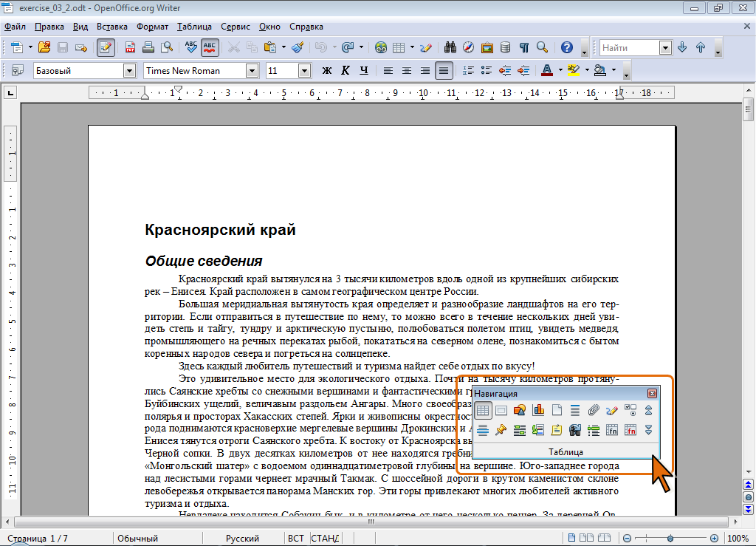756x546 pixels.
Task: Expand Insert Table dropdown arrow
Action: click(412, 47)
